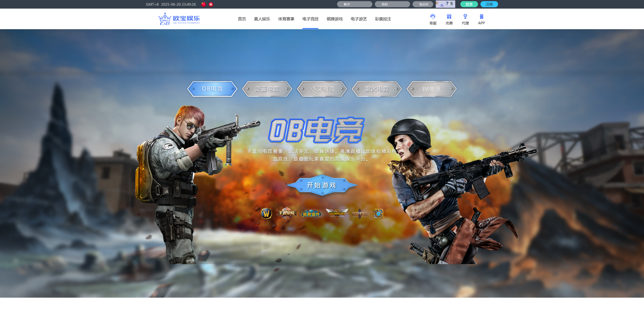Viewport: 644px width, 322px height.
Task: Open 电子游艺 slot games menu
Action: [x=359, y=19]
